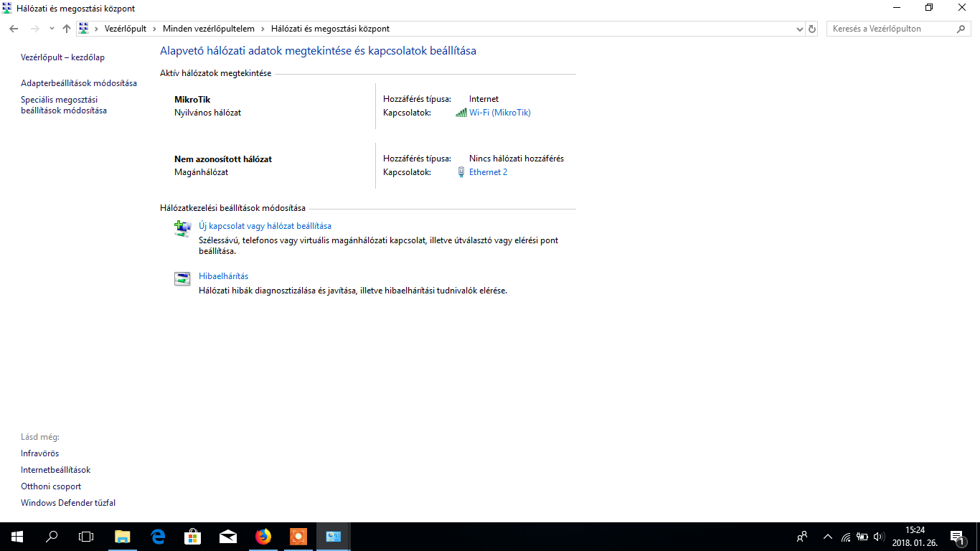Click Nincs hálózati hozzáférés text

[517, 159]
